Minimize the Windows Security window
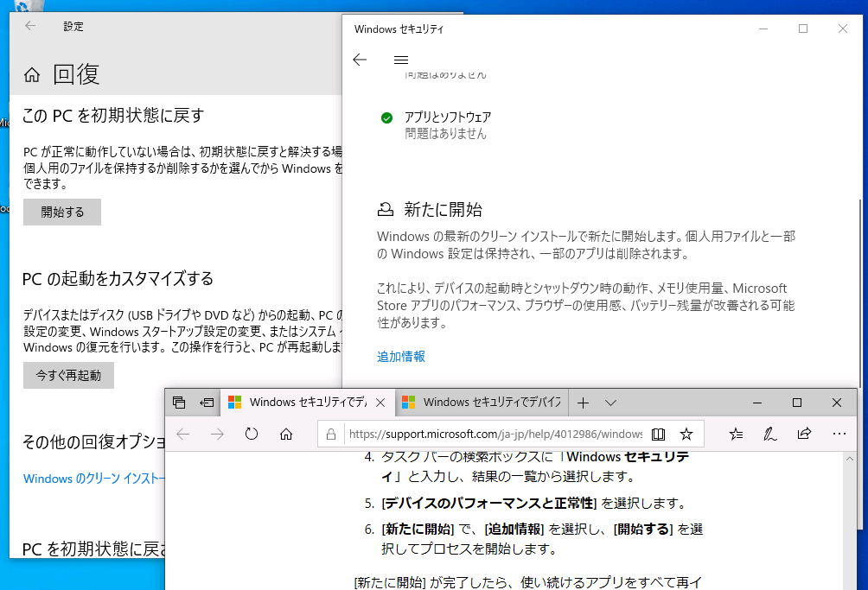This screenshot has width=868, height=590. (763, 29)
